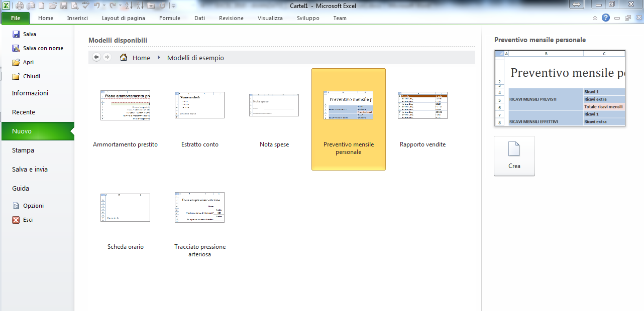Screen dimensions: 644x311
Task: Click the Redo arrow icon
Action: (x=113, y=6)
